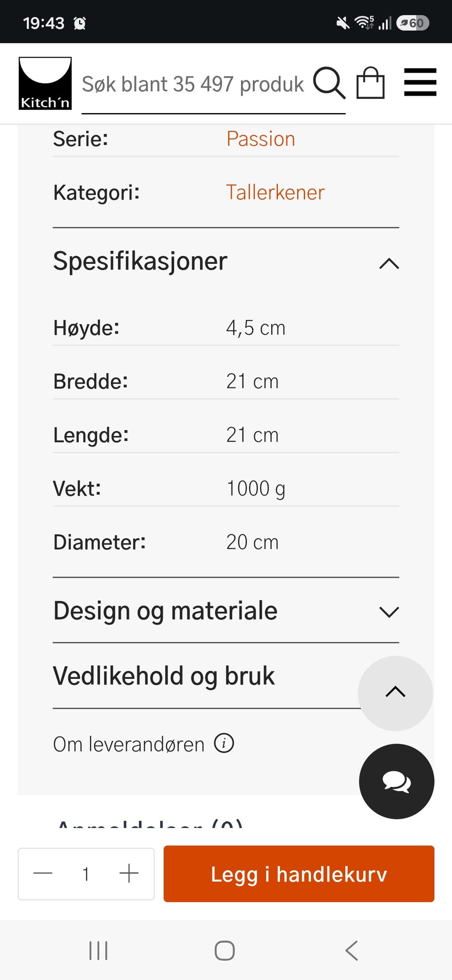Open the shopping bag cart icon
This screenshot has height=980, width=452.
(371, 82)
